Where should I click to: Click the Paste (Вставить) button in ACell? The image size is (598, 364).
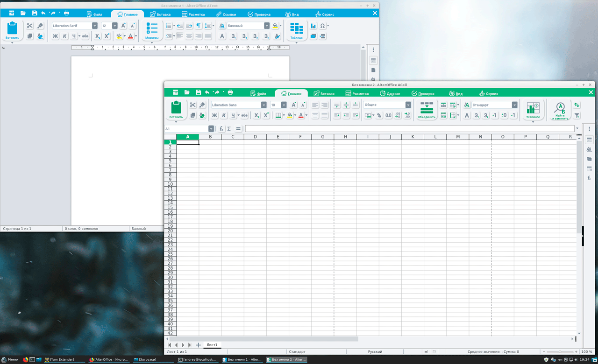[x=176, y=110]
